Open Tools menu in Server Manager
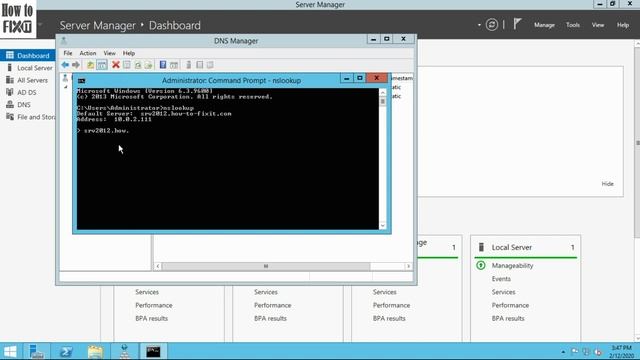640x360 pixels. point(573,25)
